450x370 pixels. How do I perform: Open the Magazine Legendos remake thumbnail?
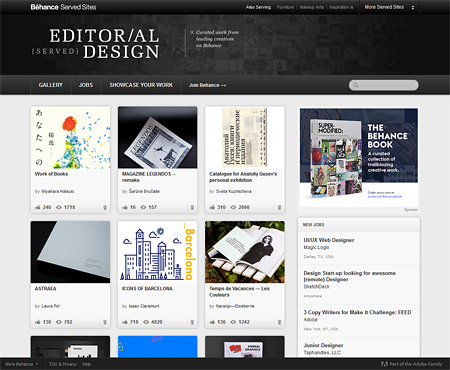pyautogui.click(x=158, y=137)
